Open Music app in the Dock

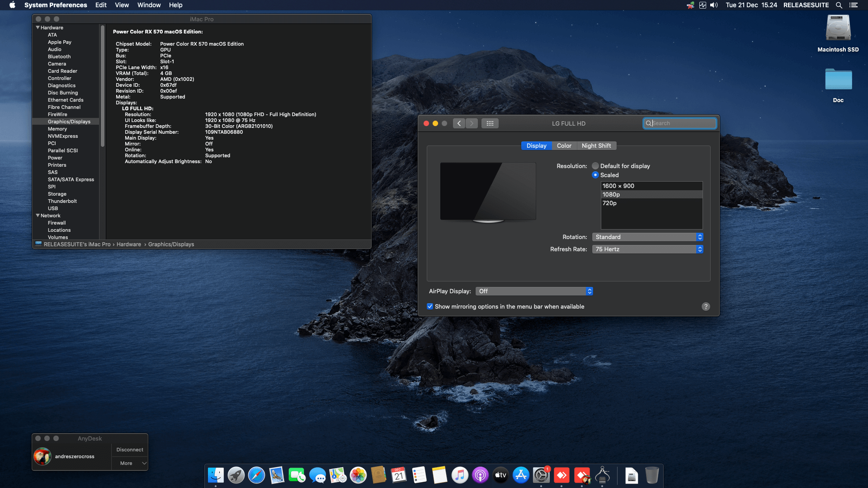[x=460, y=475]
